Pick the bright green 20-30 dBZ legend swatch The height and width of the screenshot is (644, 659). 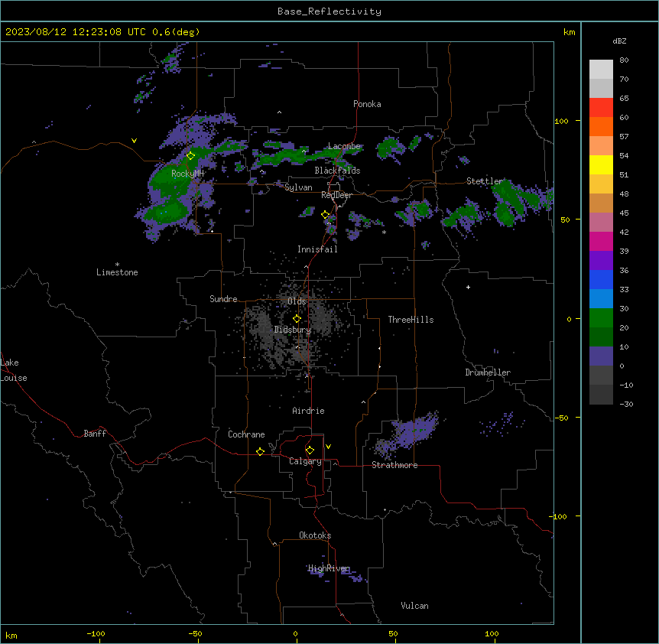[601, 318]
